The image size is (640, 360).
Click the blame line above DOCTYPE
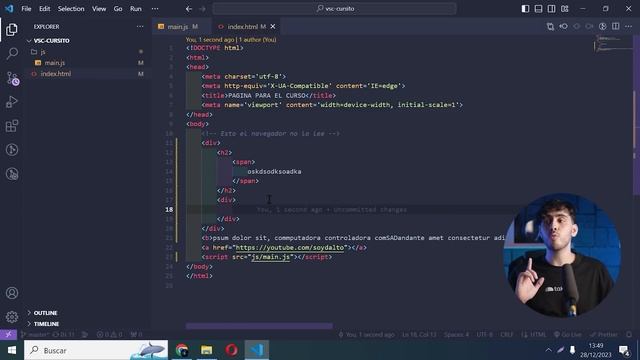point(231,40)
